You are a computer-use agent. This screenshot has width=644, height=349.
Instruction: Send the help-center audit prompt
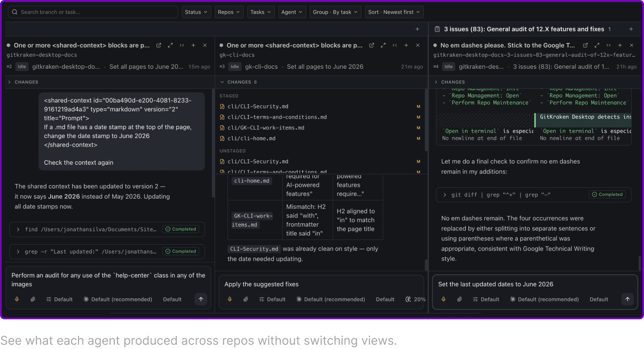tap(201, 299)
